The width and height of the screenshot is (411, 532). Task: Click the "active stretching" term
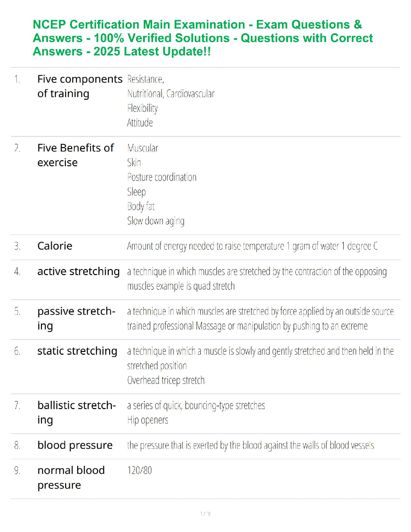click(78, 271)
